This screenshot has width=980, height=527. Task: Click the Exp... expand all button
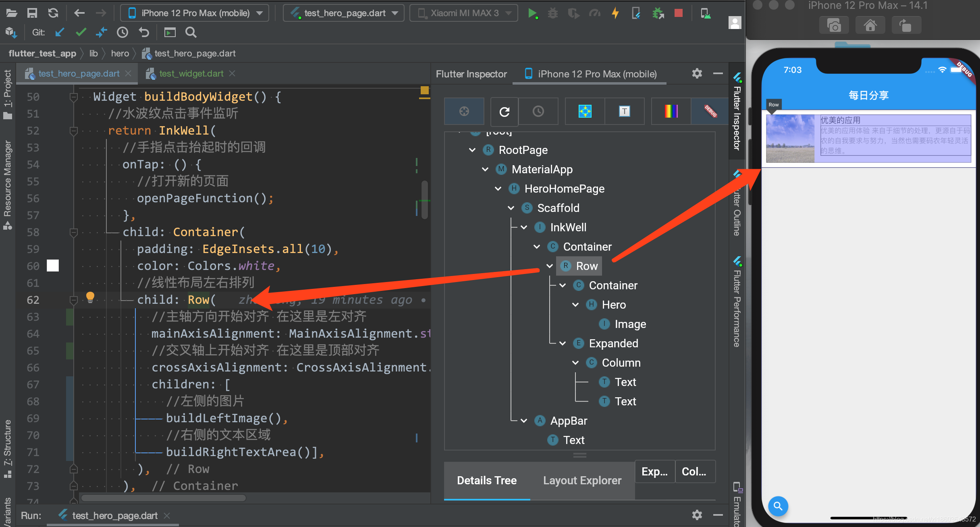point(654,471)
